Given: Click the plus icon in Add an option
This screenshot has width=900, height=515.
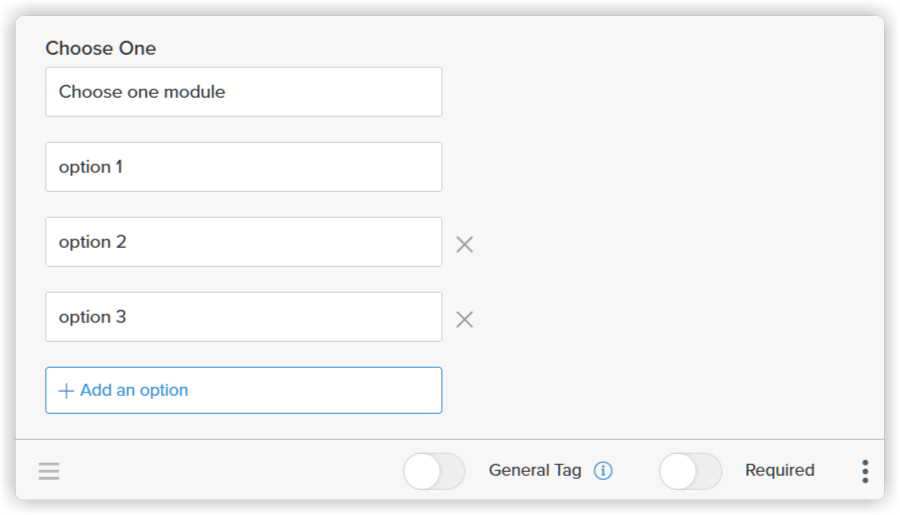Looking at the screenshot, I should coord(66,391).
